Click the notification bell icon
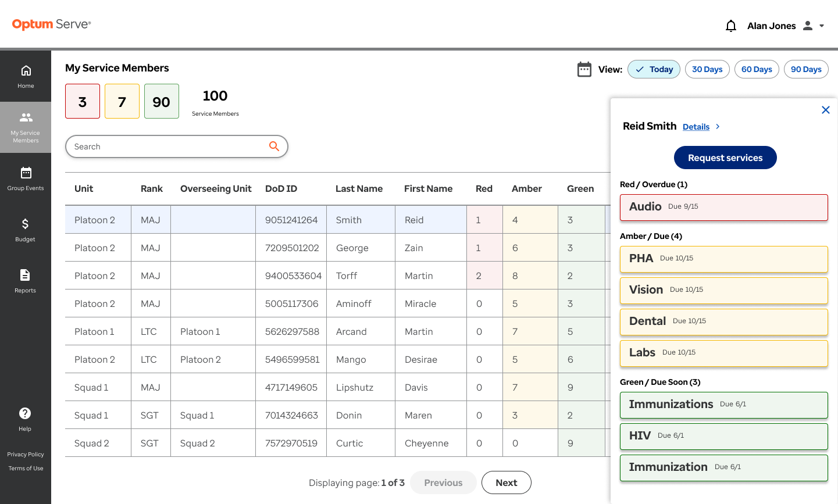 pyautogui.click(x=731, y=26)
